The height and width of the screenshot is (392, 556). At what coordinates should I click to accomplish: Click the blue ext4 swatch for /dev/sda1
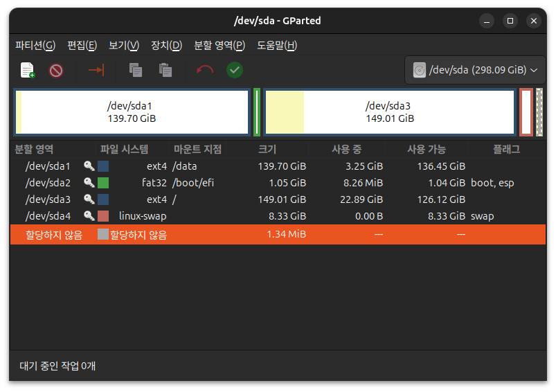[103, 166]
